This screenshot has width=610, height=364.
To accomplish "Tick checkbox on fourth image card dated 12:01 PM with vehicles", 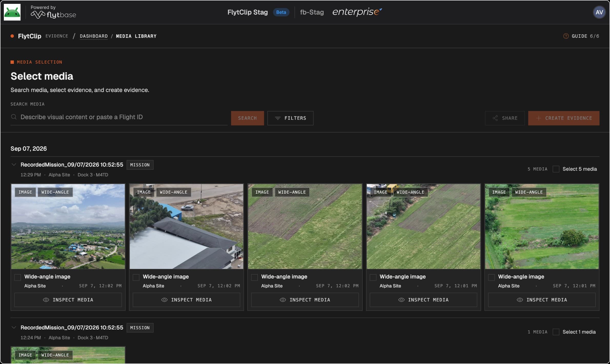I will point(373,277).
